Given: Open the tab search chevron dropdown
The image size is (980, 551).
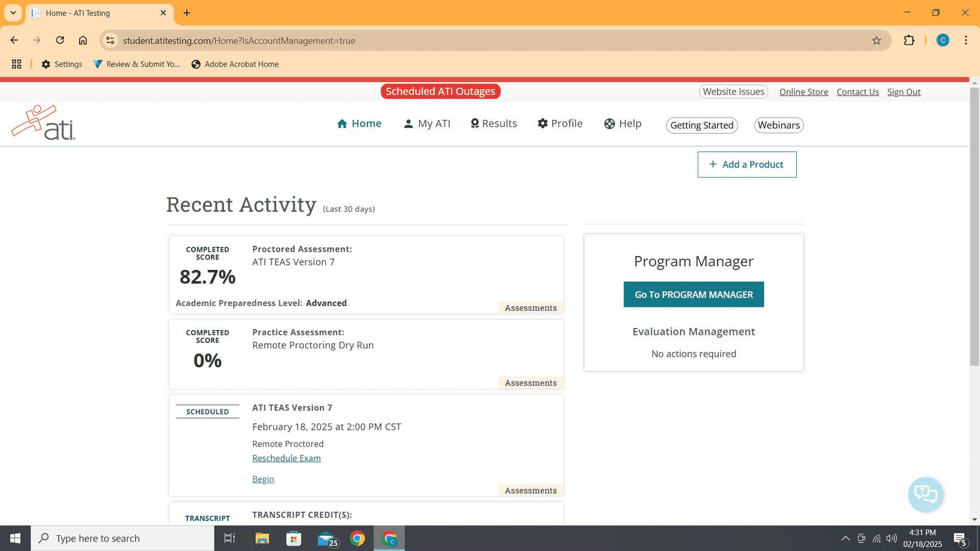Looking at the screenshot, I should [x=13, y=13].
